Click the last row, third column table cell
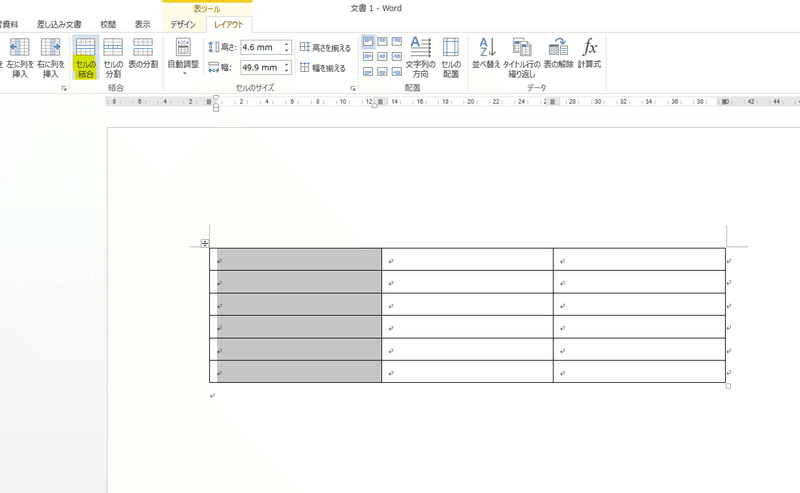The image size is (800, 493). tap(639, 372)
